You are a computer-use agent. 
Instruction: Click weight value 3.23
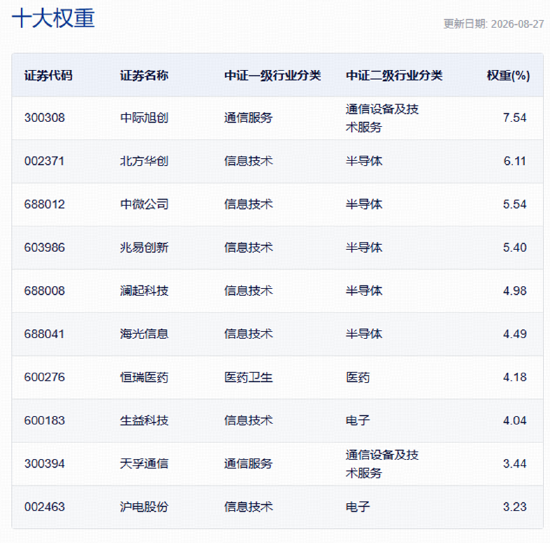tap(515, 507)
